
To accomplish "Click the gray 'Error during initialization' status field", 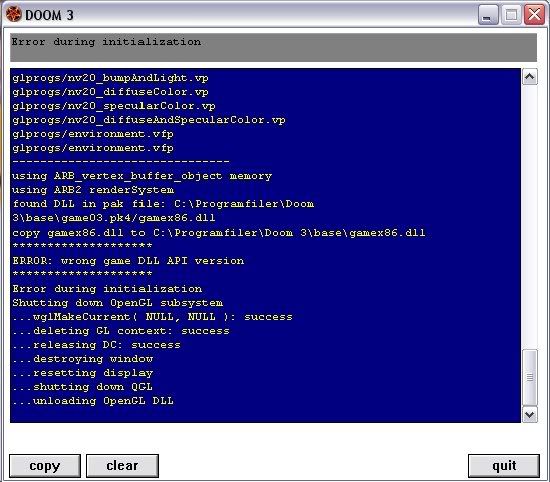I will [x=273, y=47].
